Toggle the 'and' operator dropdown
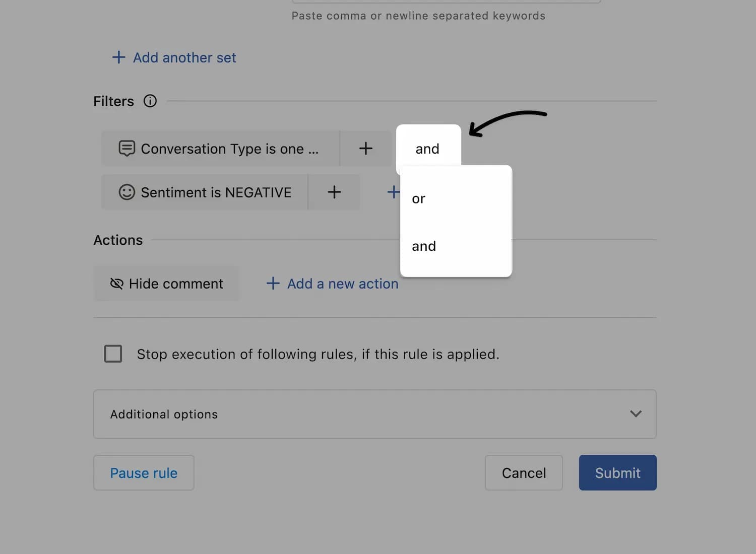This screenshot has width=756, height=554. click(428, 149)
